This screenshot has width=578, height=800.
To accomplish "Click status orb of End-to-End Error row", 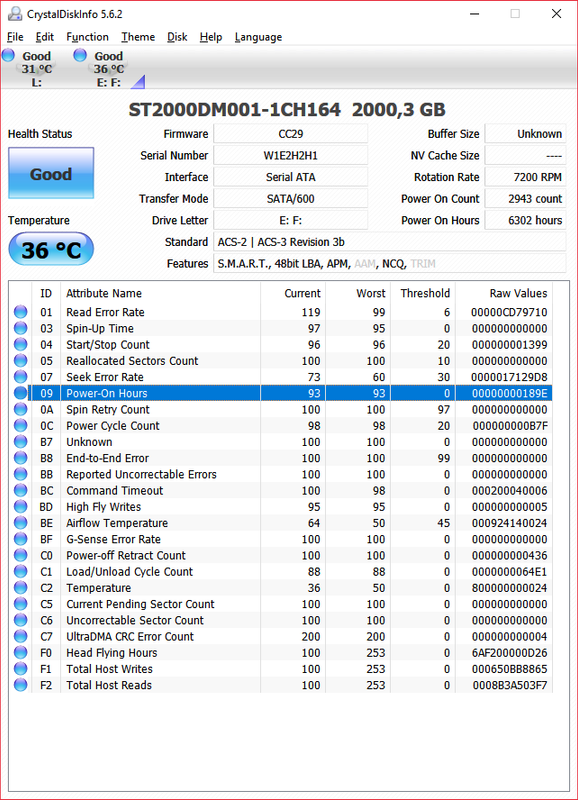I will coord(20,458).
